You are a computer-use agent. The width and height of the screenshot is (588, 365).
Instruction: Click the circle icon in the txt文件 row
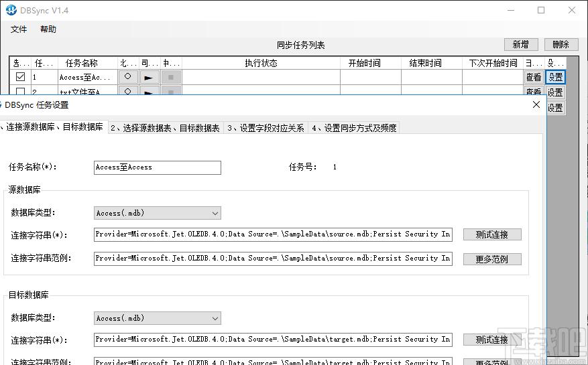point(128,90)
